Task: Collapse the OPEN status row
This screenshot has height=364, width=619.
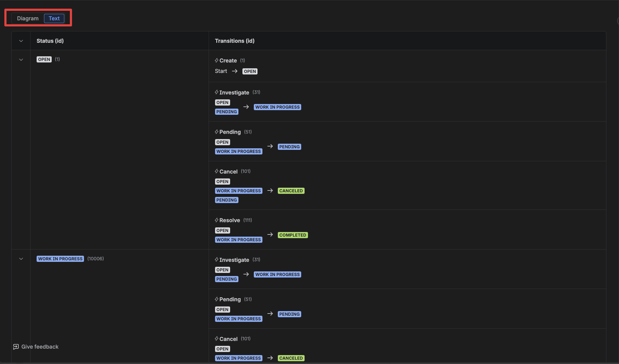Action: pyautogui.click(x=21, y=60)
